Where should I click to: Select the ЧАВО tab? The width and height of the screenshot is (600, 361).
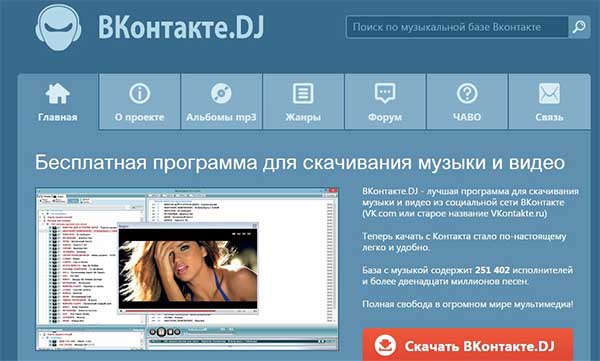click(x=467, y=102)
